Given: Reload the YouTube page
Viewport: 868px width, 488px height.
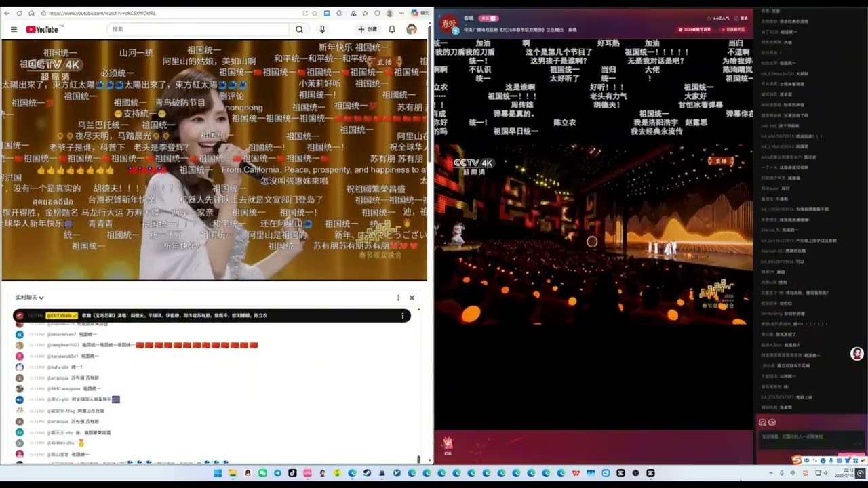Looking at the screenshot, I should (19, 13).
